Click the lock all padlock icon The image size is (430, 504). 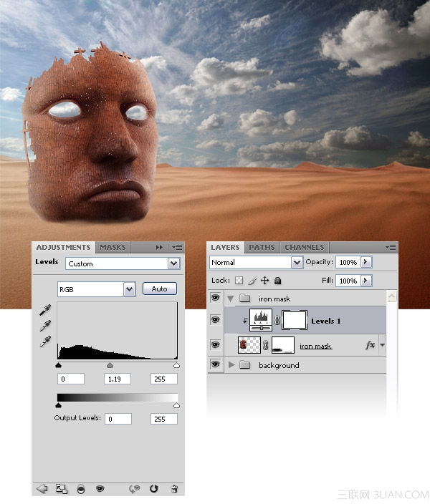pyautogui.click(x=278, y=281)
